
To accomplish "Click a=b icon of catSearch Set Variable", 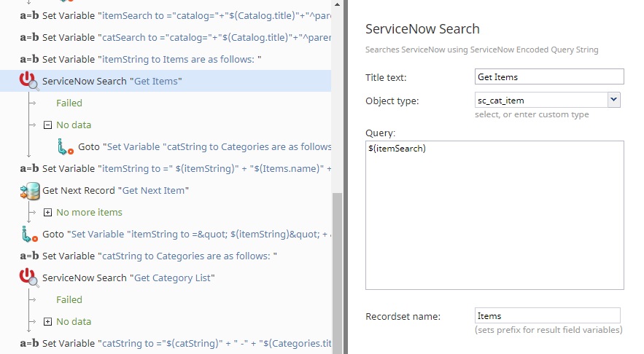I will coord(30,37).
